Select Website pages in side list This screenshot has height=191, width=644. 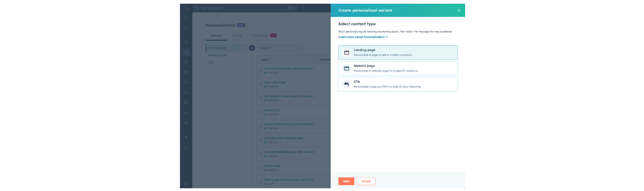(x=218, y=55)
